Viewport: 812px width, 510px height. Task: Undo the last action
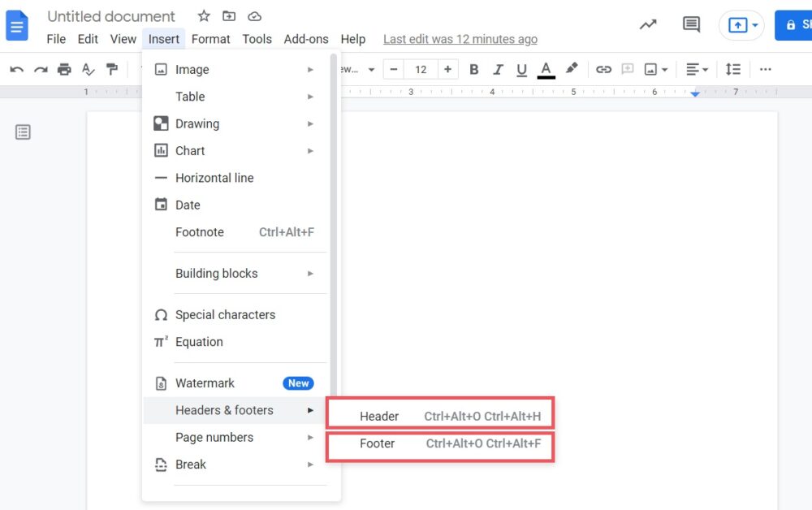click(x=16, y=69)
